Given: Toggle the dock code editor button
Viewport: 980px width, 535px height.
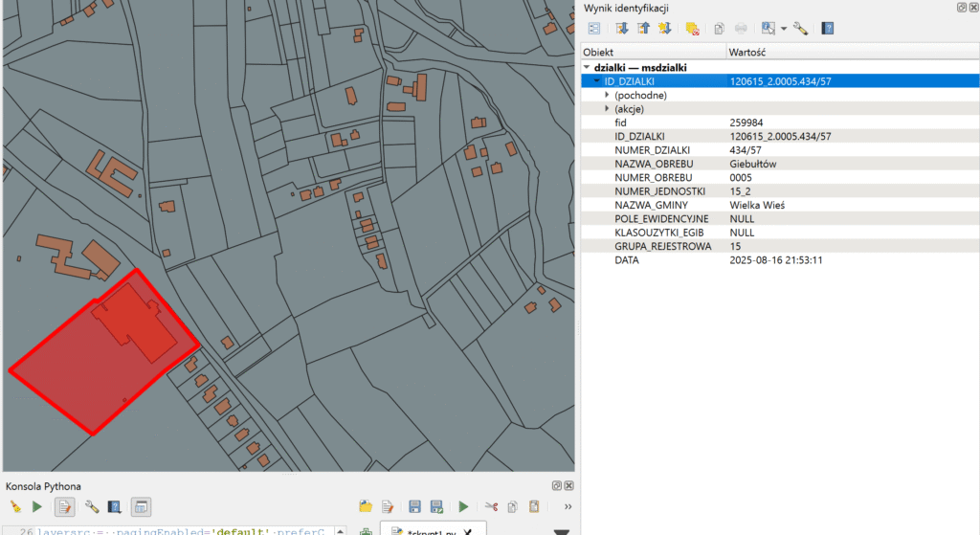Looking at the screenshot, I should (x=140, y=506).
